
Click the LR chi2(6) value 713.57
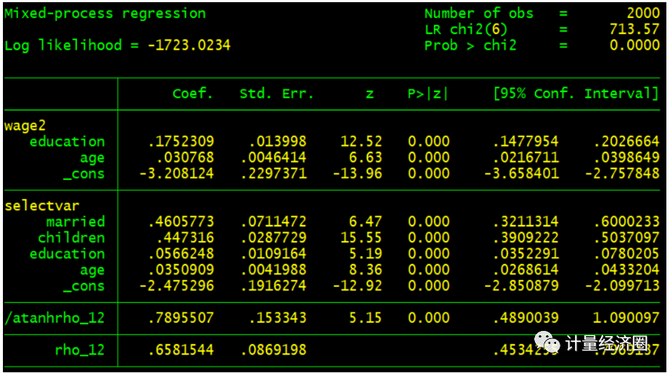pyautogui.click(x=635, y=29)
